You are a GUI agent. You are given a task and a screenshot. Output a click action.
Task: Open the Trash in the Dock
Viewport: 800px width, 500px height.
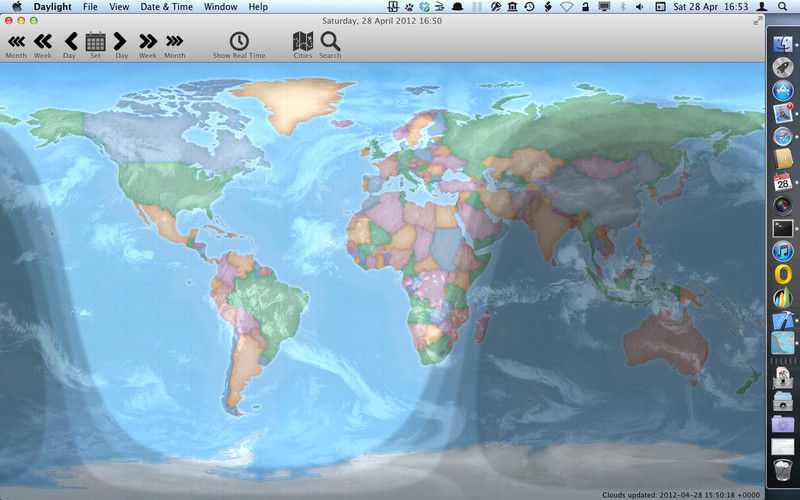[783, 470]
